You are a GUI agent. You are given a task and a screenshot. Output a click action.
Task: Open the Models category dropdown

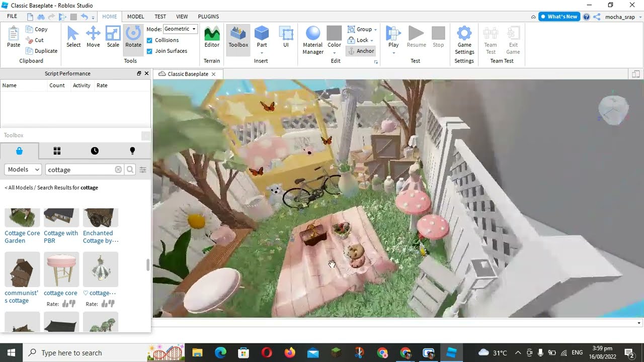click(x=23, y=169)
